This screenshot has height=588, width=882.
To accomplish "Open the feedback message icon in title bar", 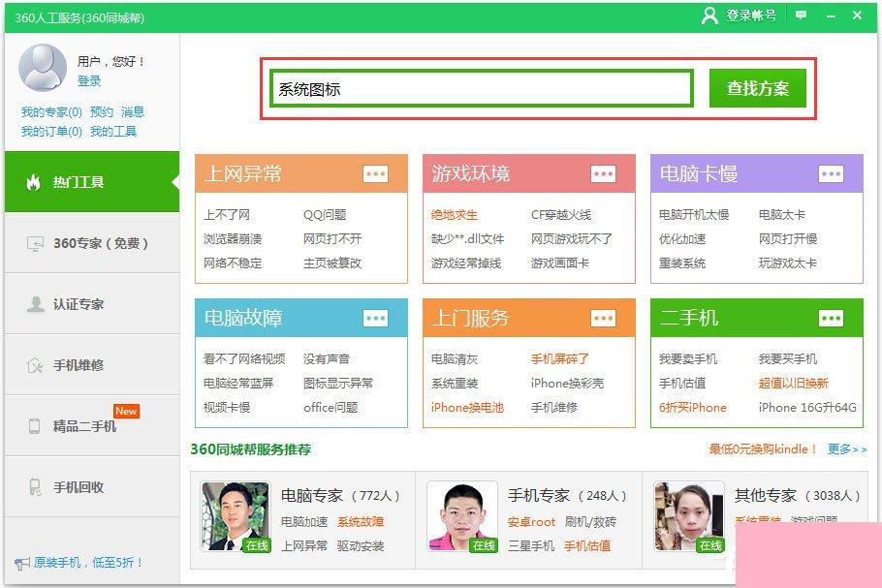I will point(801,15).
